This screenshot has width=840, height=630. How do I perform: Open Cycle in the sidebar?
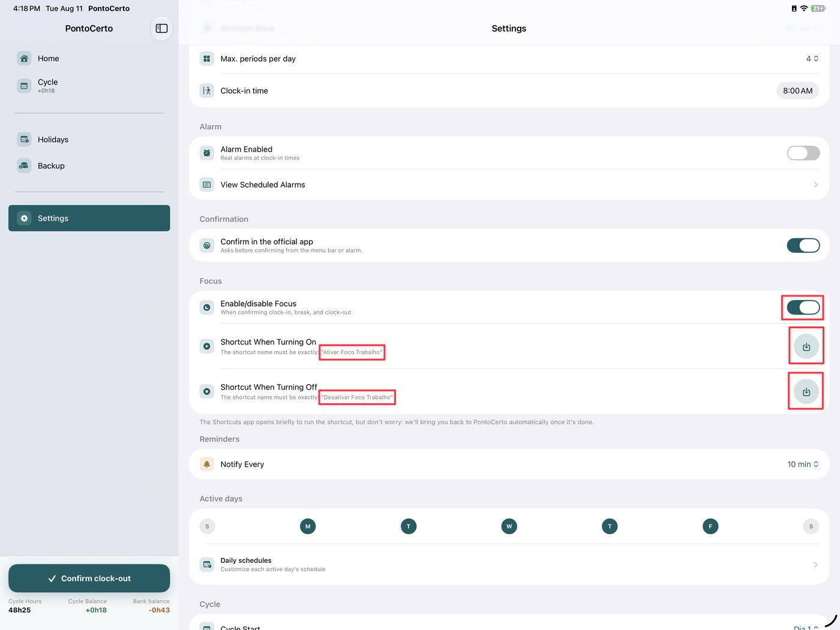click(89, 86)
